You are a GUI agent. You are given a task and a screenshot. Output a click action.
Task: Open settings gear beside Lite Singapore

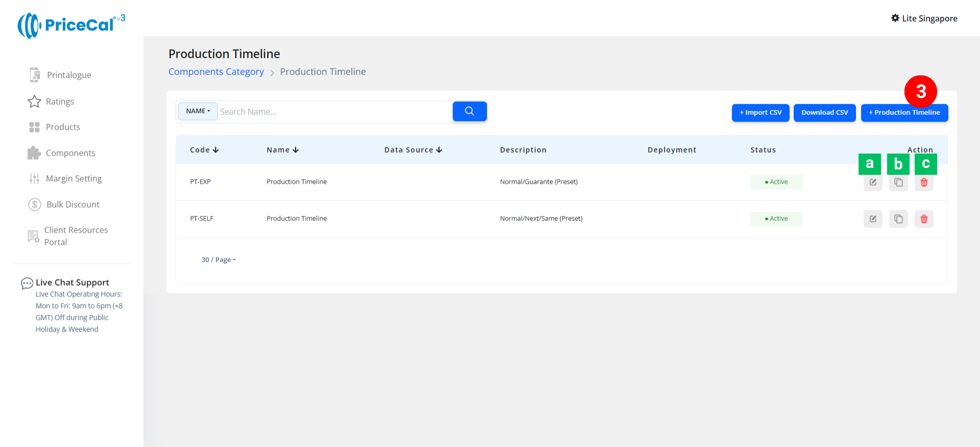[895, 18]
